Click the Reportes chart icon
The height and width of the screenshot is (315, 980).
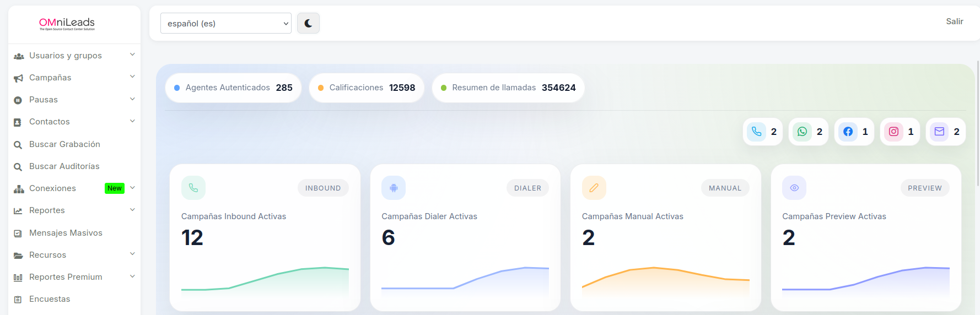[x=18, y=211]
